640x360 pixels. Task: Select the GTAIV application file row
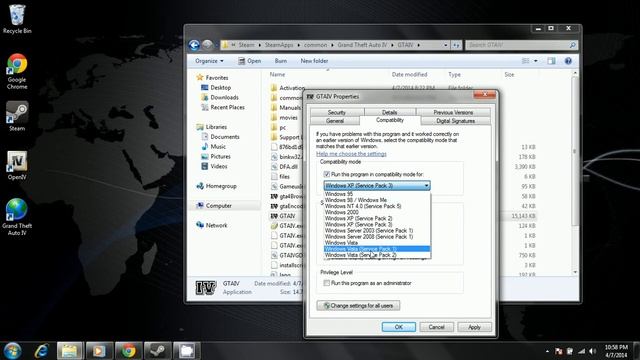click(x=287, y=216)
